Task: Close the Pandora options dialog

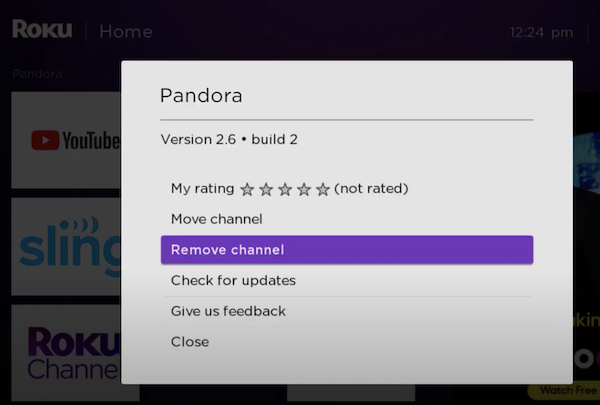Action: (190, 342)
